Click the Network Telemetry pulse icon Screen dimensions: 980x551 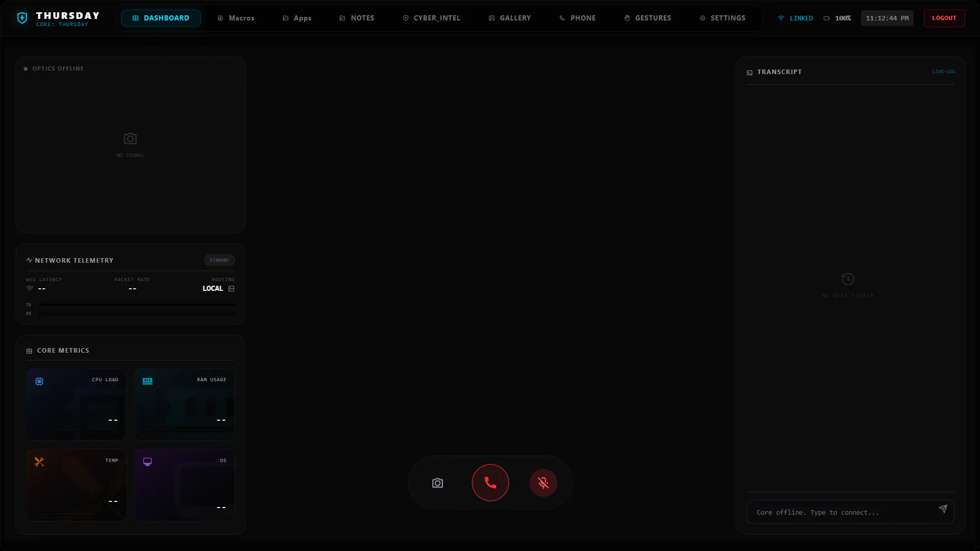click(x=29, y=260)
